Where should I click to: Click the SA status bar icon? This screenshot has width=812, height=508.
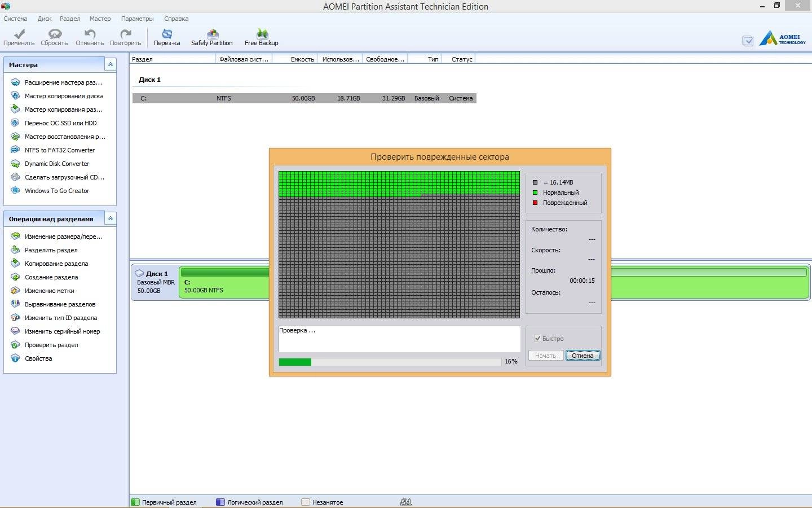pos(405,502)
